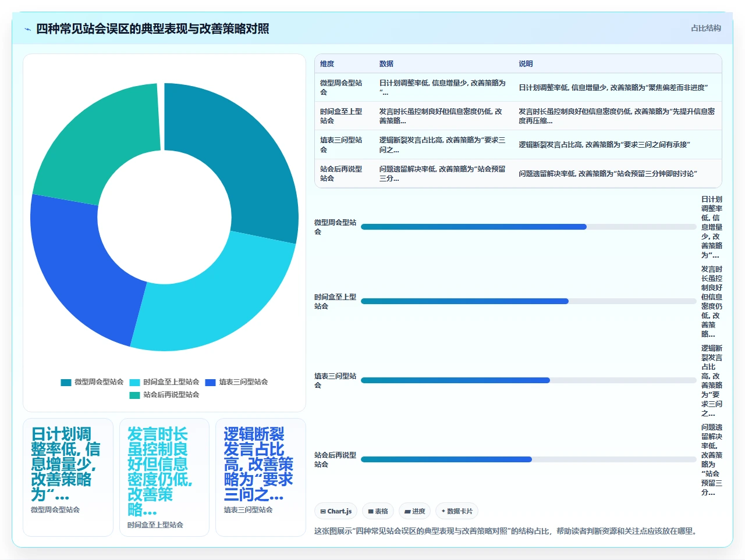Click the 表格 tag
The height and width of the screenshot is (560, 745).
pyautogui.click(x=378, y=511)
